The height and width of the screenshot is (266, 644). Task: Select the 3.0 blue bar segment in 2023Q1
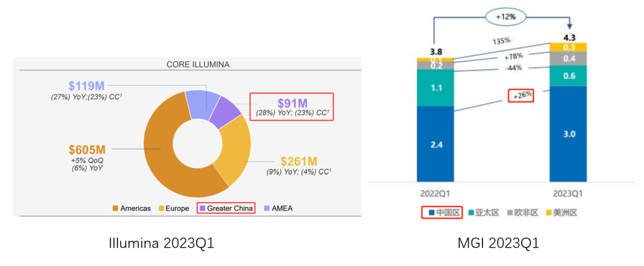[569, 134]
